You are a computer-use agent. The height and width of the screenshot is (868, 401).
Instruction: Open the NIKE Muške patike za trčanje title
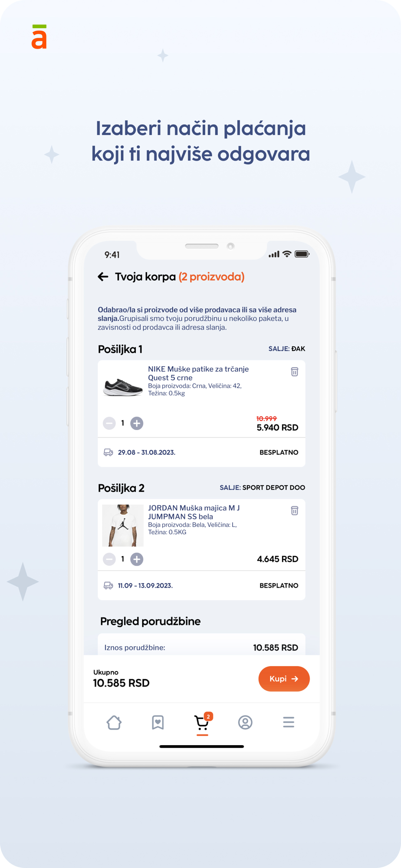point(198,373)
